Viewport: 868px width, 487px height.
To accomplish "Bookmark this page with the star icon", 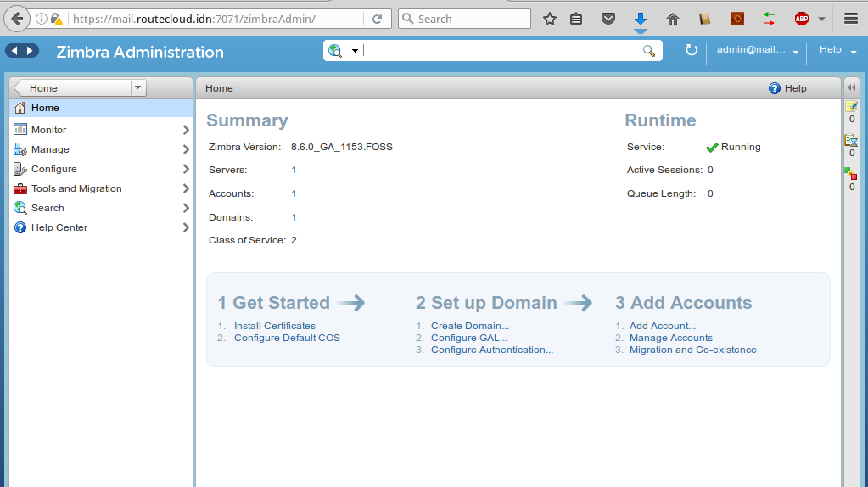I will [x=549, y=19].
